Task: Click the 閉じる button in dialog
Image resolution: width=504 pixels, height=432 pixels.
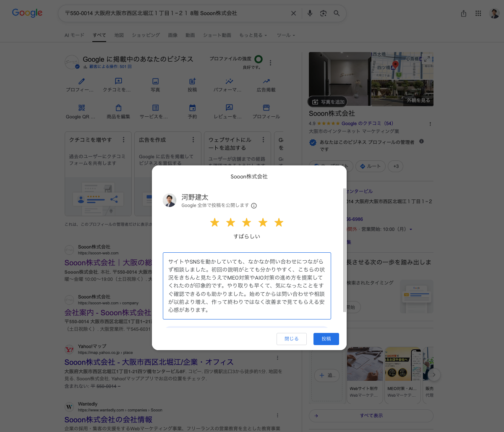Action: 292,339
